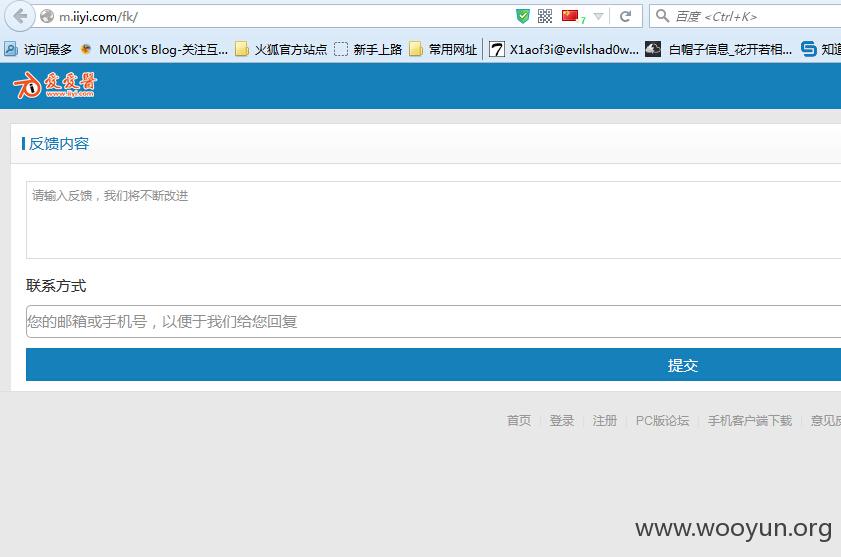Open the 注册 footer link
Screen dimensions: 841x557
click(604, 421)
